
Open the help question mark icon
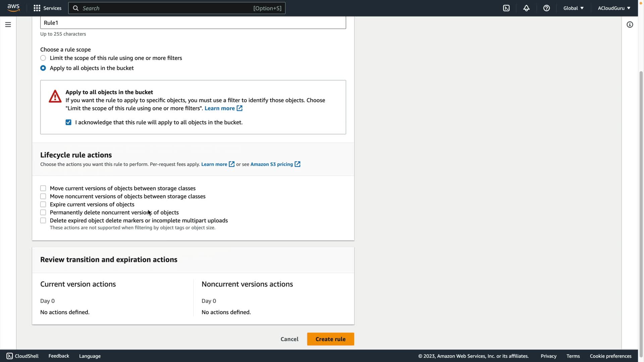click(546, 8)
